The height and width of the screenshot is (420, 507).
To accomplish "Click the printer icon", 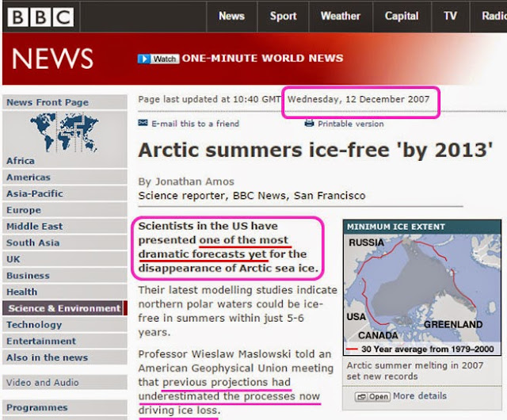I will [309, 123].
